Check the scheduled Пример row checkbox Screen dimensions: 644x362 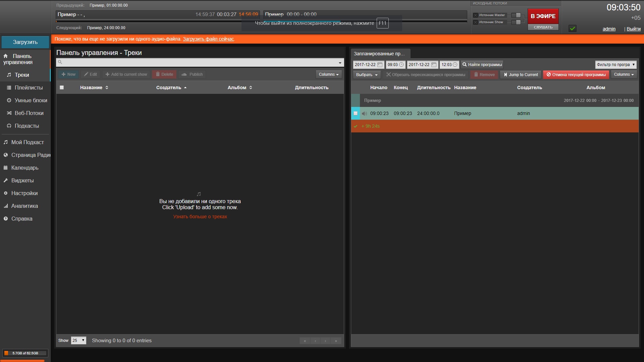[x=356, y=113]
